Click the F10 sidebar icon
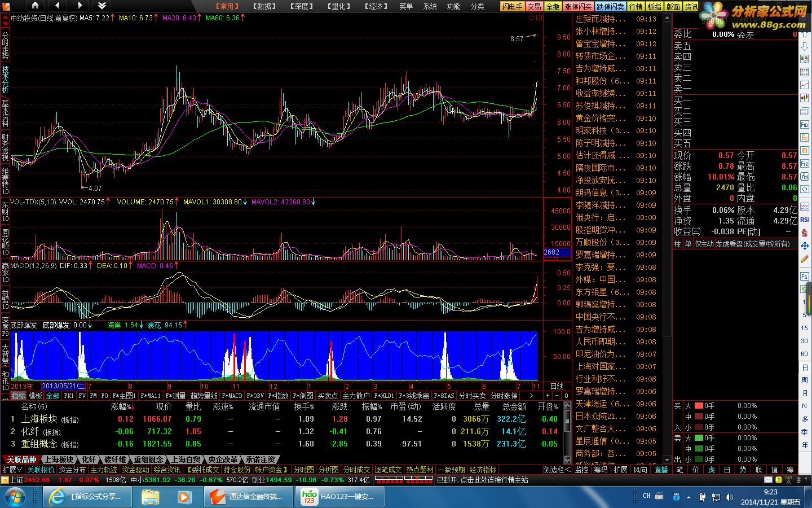 tap(805, 124)
